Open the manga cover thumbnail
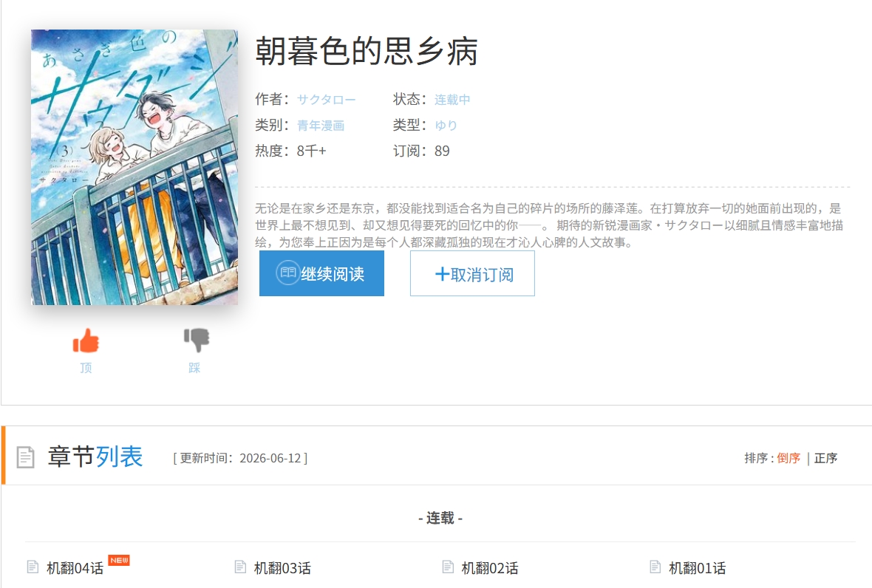The height and width of the screenshot is (588, 872). coord(134,167)
